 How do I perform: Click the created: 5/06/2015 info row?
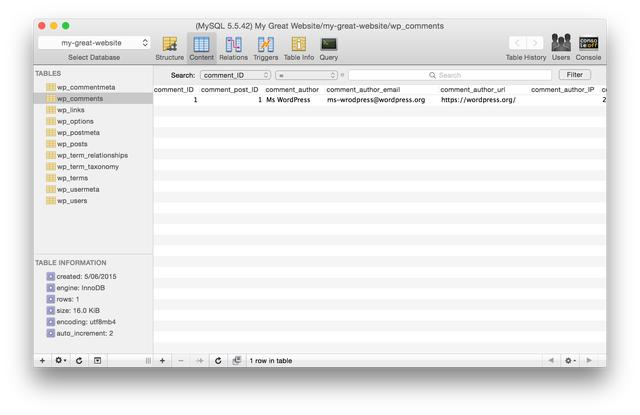(82, 277)
